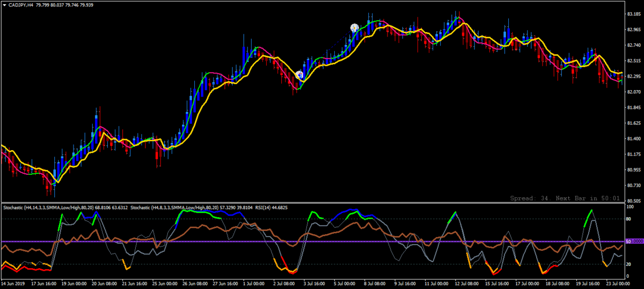Click the 14 Jun 2019 date label
The height and width of the screenshot is (289, 644).
tap(13, 283)
